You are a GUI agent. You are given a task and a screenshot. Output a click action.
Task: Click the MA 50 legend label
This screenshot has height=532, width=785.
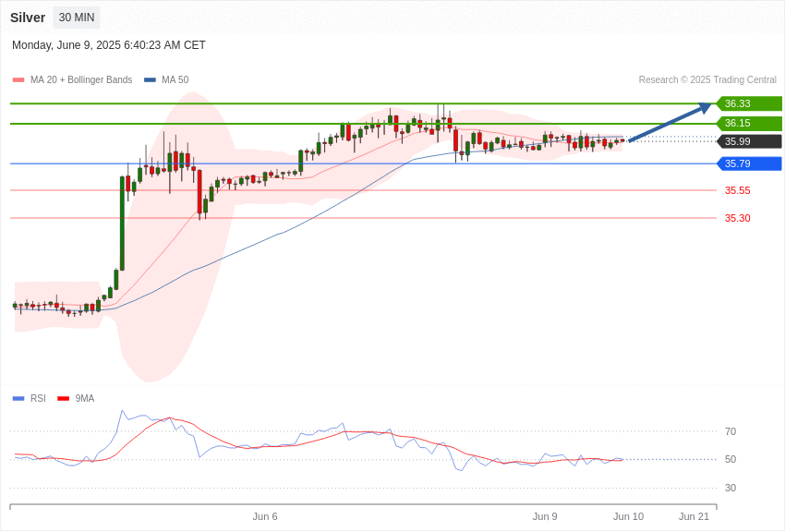(x=175, y=79)
